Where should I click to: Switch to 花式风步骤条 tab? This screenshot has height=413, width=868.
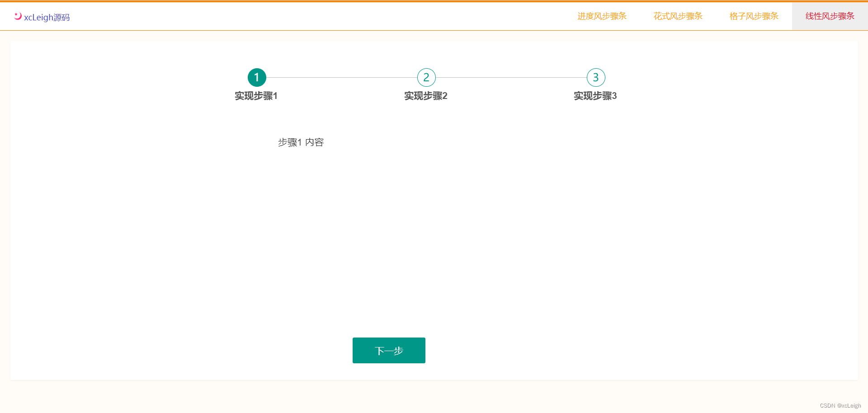tap(678, 16)
